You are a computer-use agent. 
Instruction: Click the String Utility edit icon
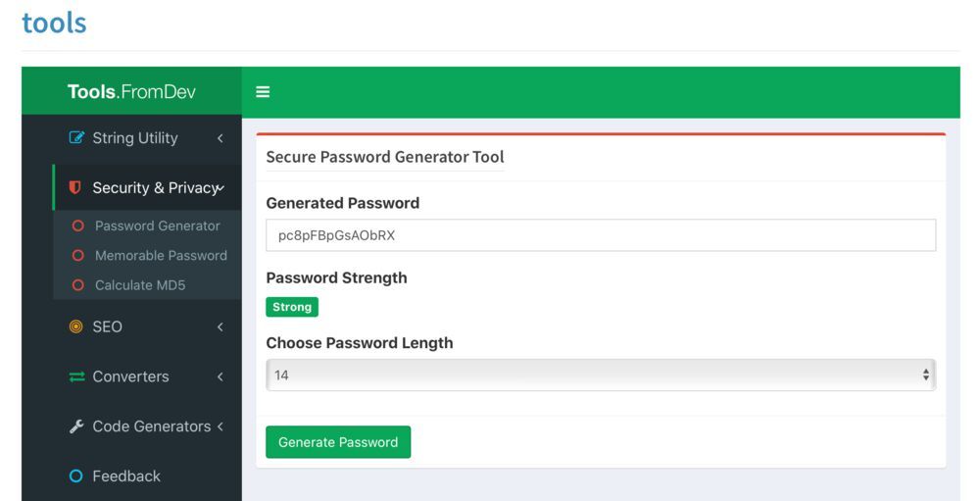pyautogui.click(x=76, y=137)
